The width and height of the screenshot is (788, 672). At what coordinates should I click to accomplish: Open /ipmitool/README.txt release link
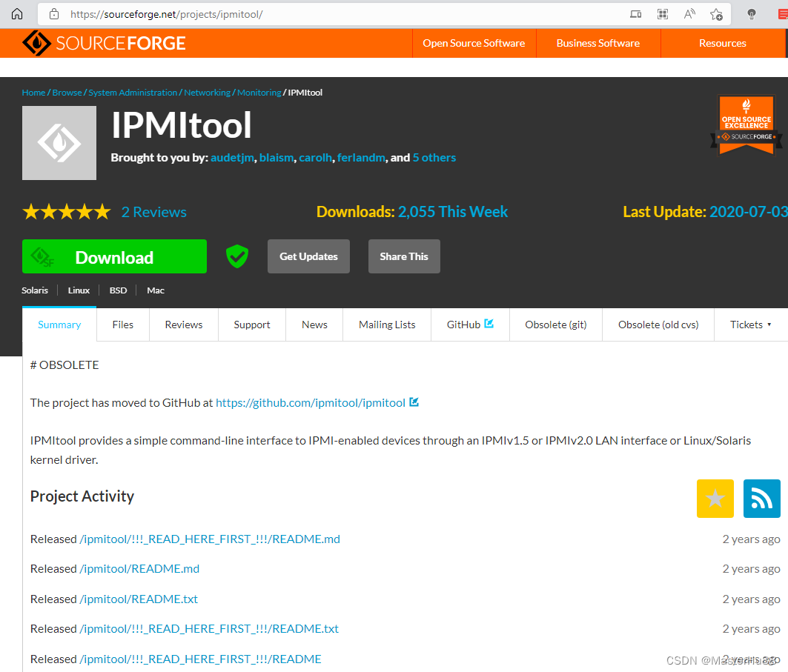(x=139, y=599)
